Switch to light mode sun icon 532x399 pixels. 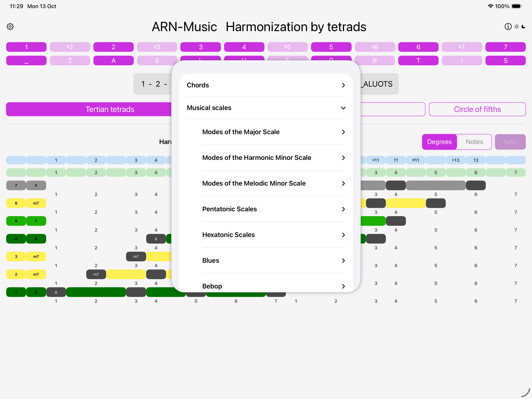coord(516,26)
